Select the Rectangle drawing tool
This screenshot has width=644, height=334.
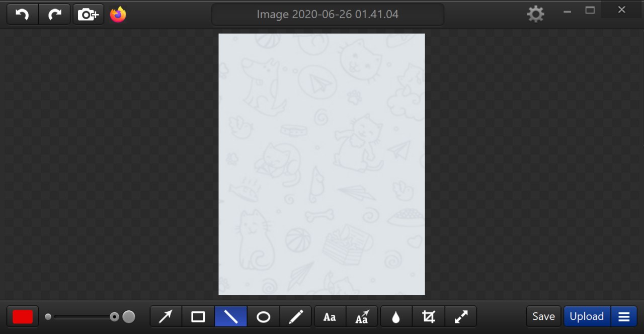(x=198, y=317)
